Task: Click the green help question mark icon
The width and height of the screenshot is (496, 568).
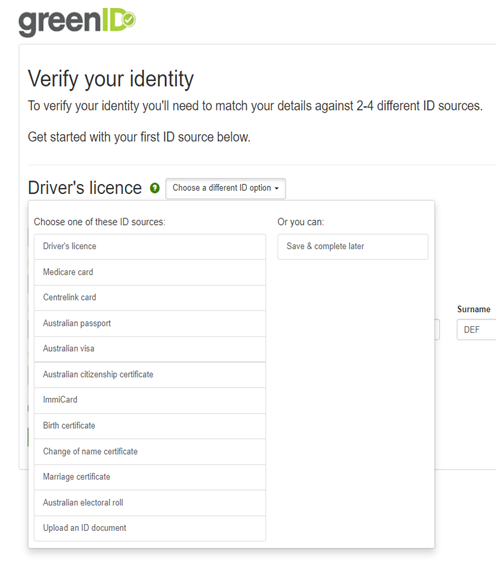Action: (x=155, y=188)
